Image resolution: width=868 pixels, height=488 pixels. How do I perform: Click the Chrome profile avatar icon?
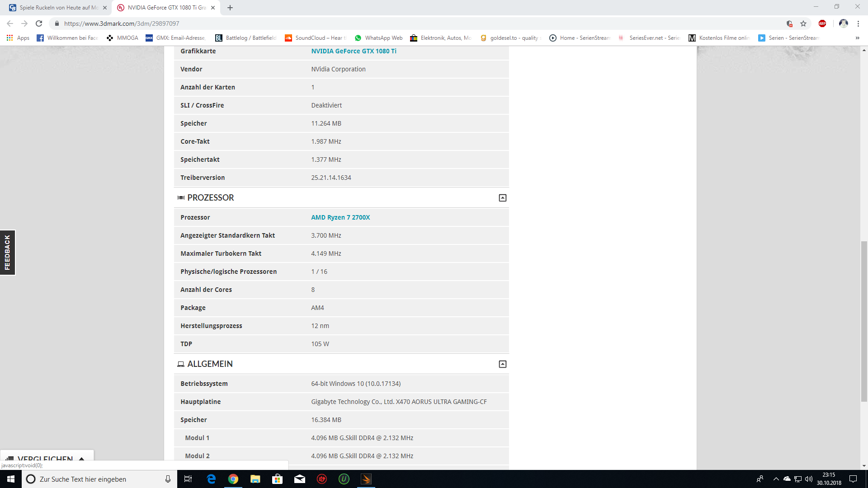(843, 23)
